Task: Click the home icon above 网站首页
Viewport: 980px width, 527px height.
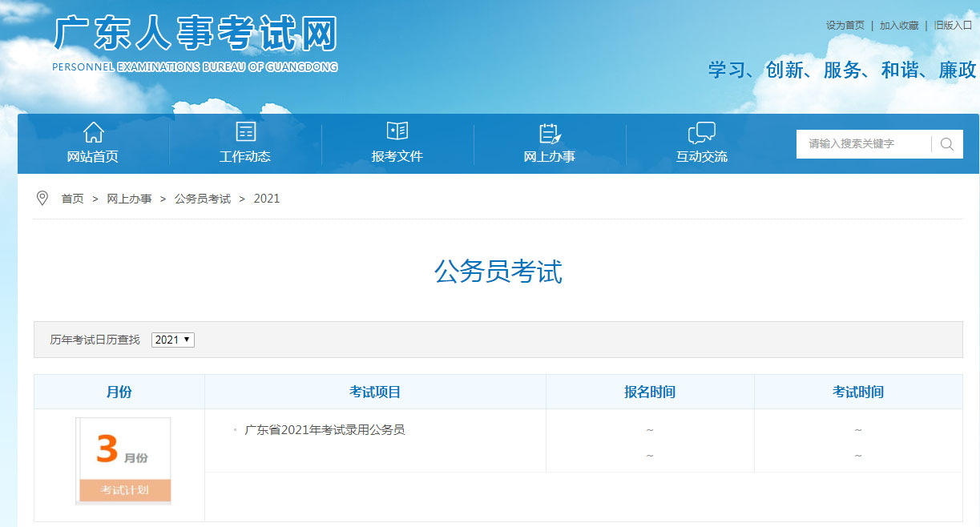Action: [x=94, y=132]
